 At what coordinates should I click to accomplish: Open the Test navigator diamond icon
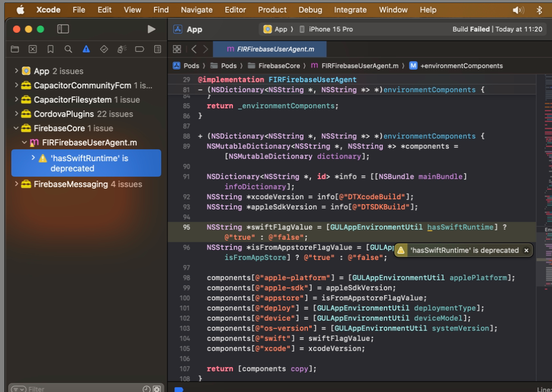[x=104, y=49]
